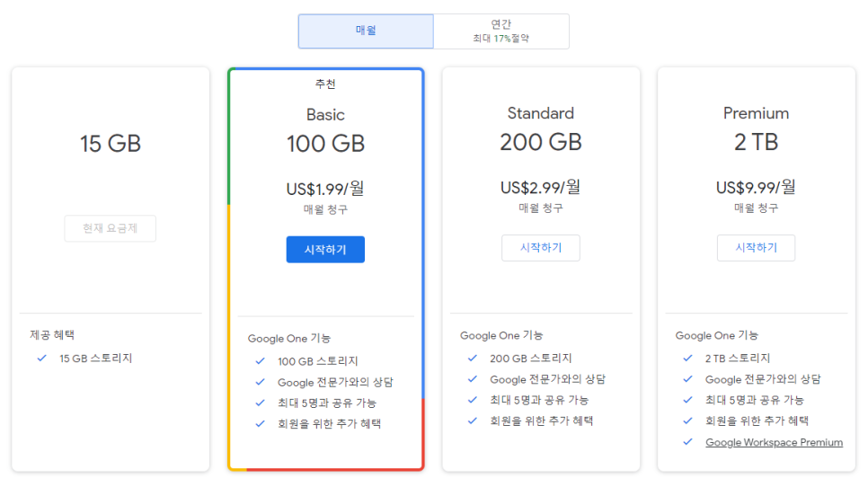Click the checkmark next to 100 GB 스토리지

pyautogui.click(x=261, y=361)
